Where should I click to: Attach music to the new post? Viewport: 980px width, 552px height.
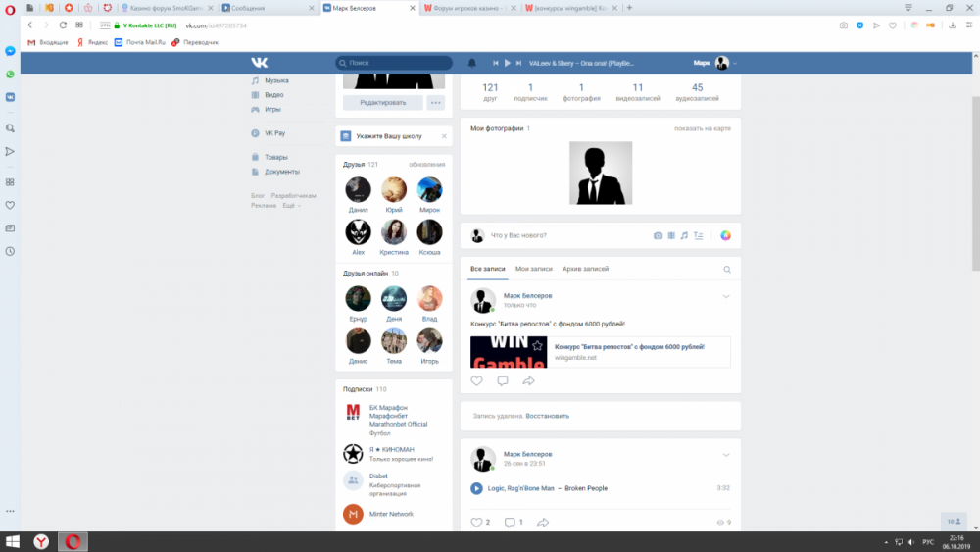click(x=685, y=235)
